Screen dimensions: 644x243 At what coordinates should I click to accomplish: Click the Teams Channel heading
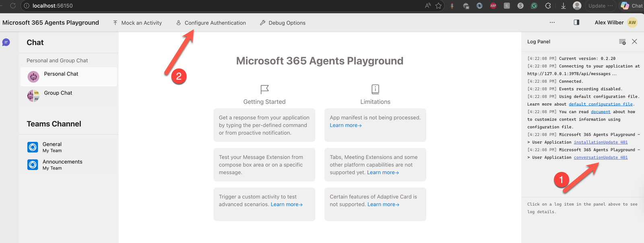point(54,124)
